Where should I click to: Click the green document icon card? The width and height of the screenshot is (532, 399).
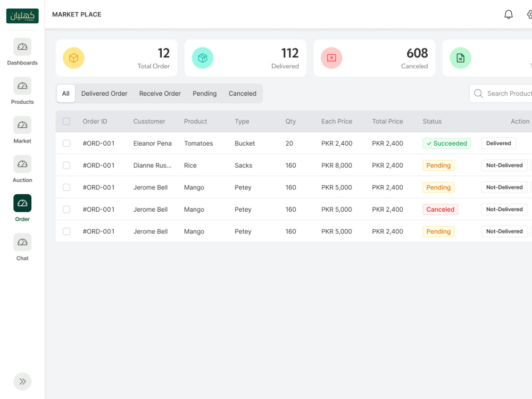coord(460,58)
